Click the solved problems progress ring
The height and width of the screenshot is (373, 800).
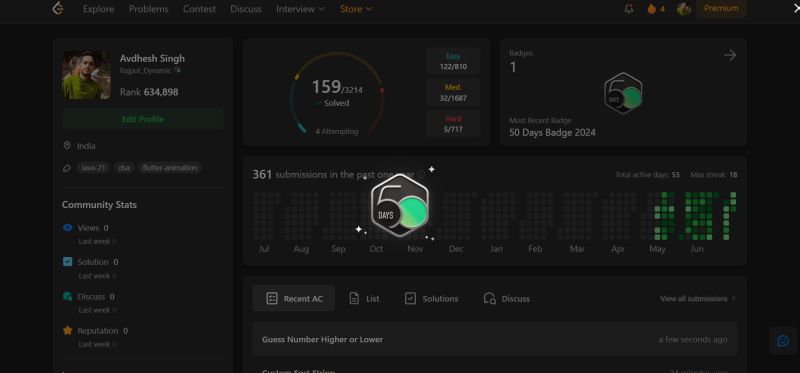(336, 93)
